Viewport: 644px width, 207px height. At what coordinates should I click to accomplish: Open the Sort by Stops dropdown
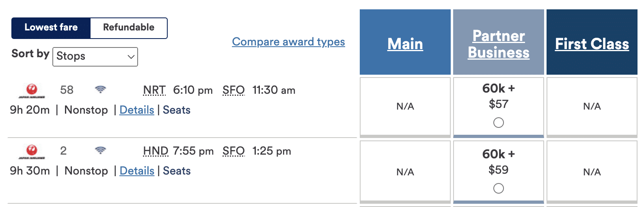[95, 56]
